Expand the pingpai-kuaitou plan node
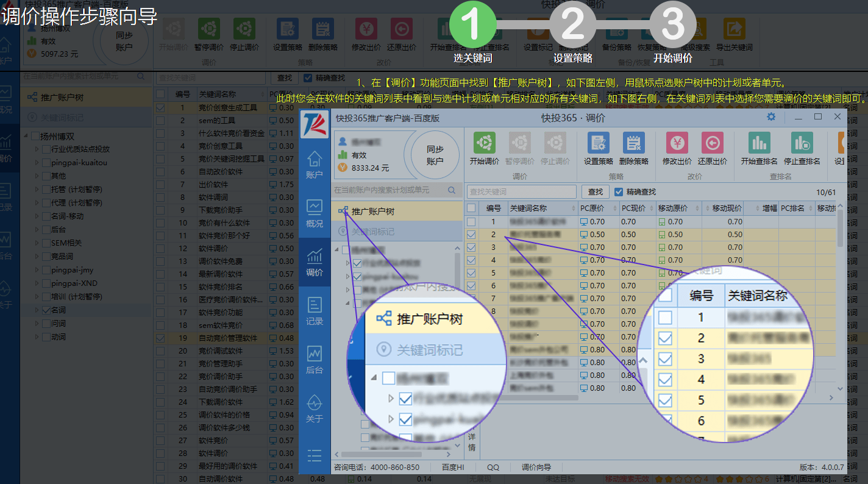Viewport: 868px width, 484px height. (37, 163)
